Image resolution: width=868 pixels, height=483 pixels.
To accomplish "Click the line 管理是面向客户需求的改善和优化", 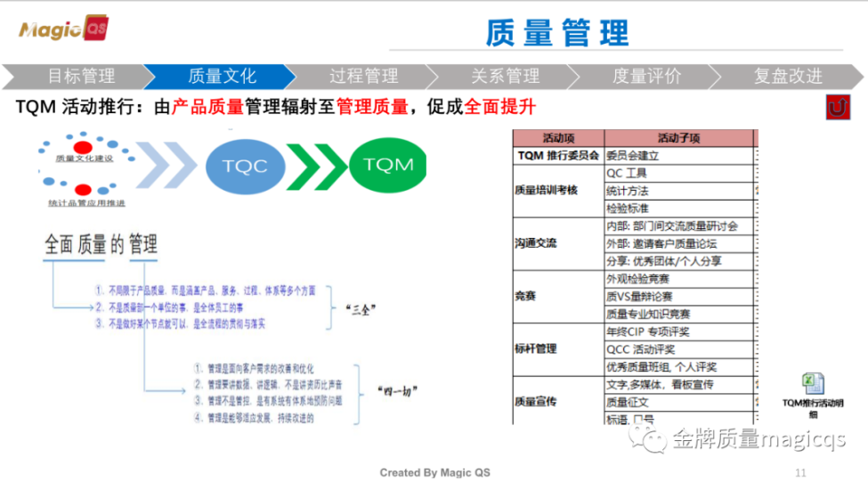I will (x=254, y=369).
